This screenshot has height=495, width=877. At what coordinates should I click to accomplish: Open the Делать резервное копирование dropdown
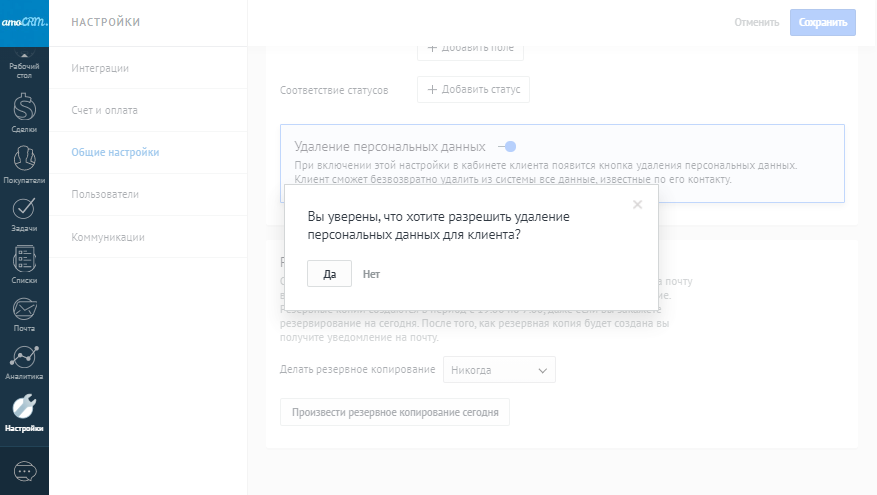click(499, 370)
